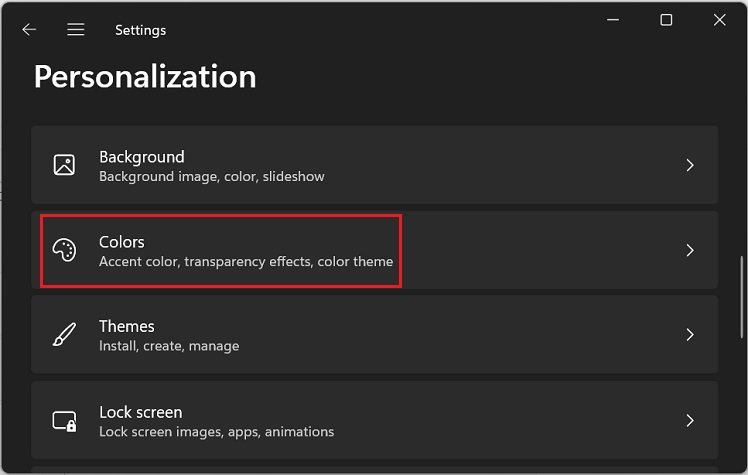Maximize the Settings window
This screenshot has width=748, height=475.
click(x=666, y=20)
